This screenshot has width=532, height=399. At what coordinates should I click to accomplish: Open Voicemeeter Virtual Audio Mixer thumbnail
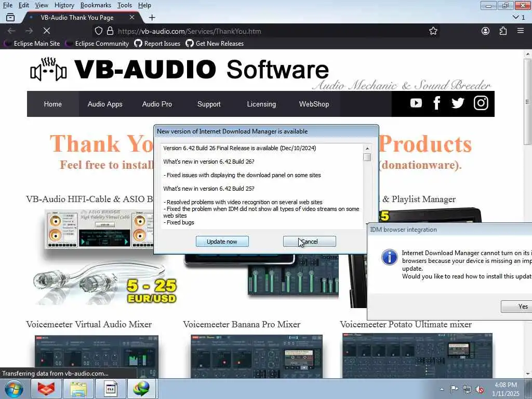(x=96, y=356)
